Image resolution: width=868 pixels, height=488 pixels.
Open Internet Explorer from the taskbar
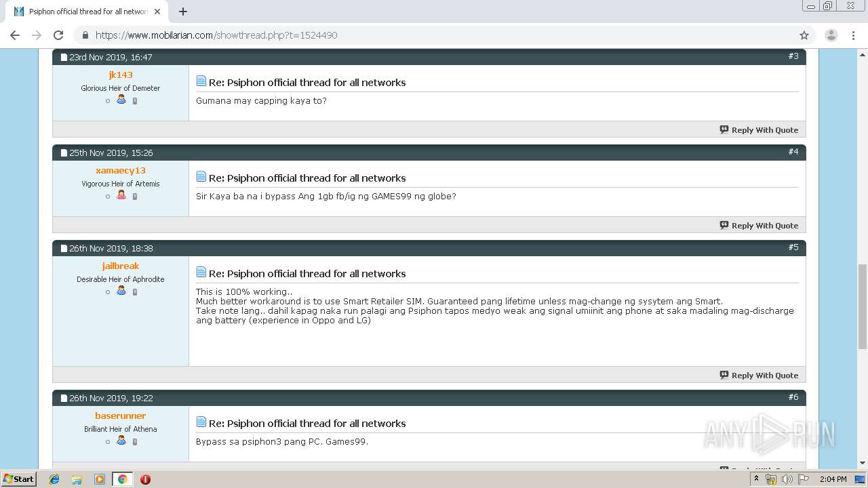point(54,479)
